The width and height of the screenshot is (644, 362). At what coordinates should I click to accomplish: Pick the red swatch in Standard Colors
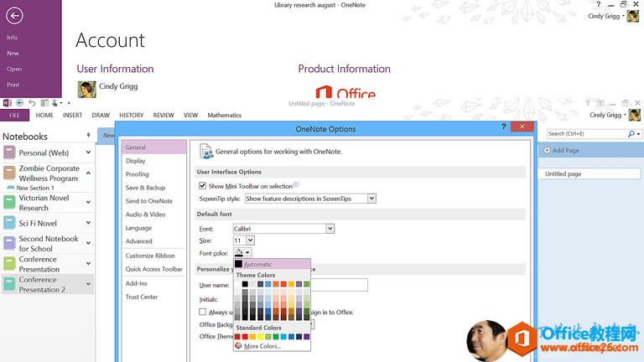pos(247,336)
